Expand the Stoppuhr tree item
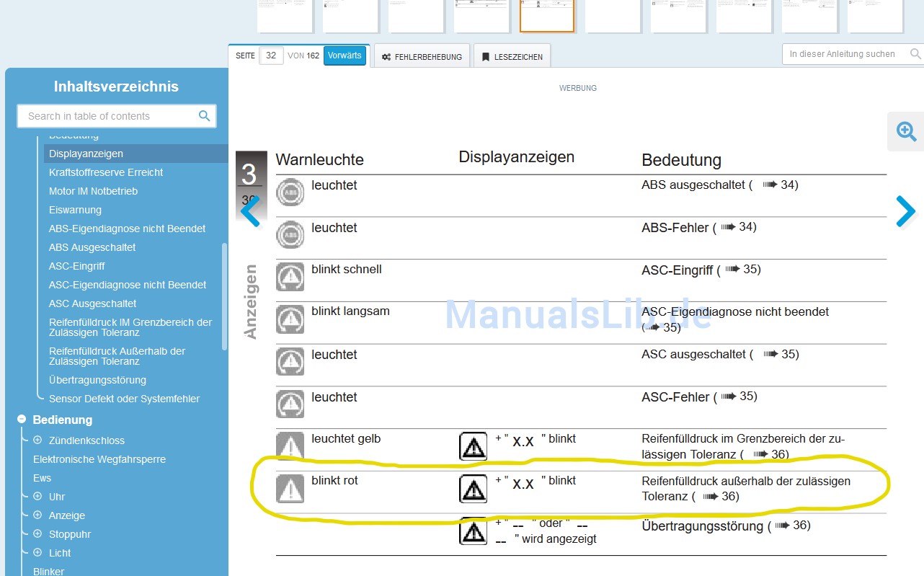This screenshot has height=576, width=924. (x=37, y=534)
